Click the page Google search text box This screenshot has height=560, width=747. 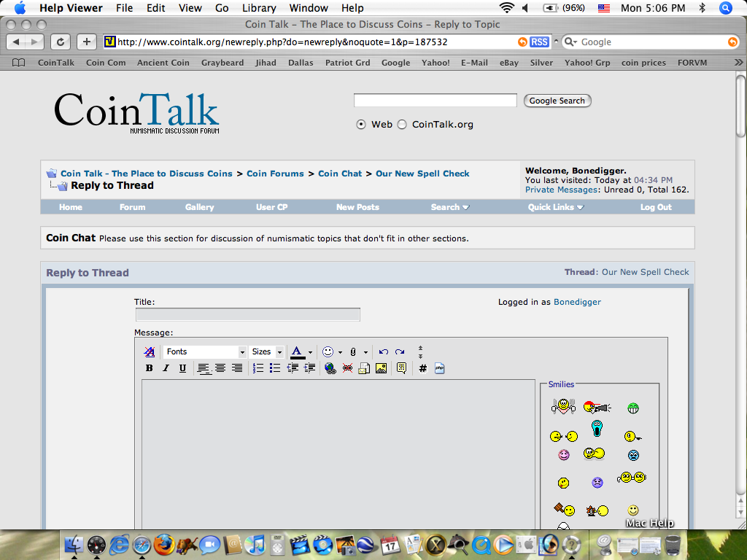pos(436,101)
